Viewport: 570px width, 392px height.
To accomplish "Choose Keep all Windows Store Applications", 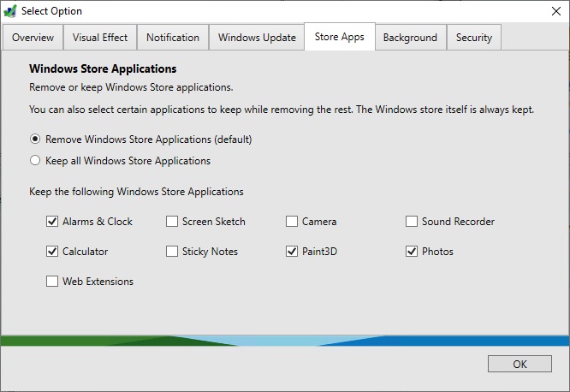I will [x=35, y=160].
